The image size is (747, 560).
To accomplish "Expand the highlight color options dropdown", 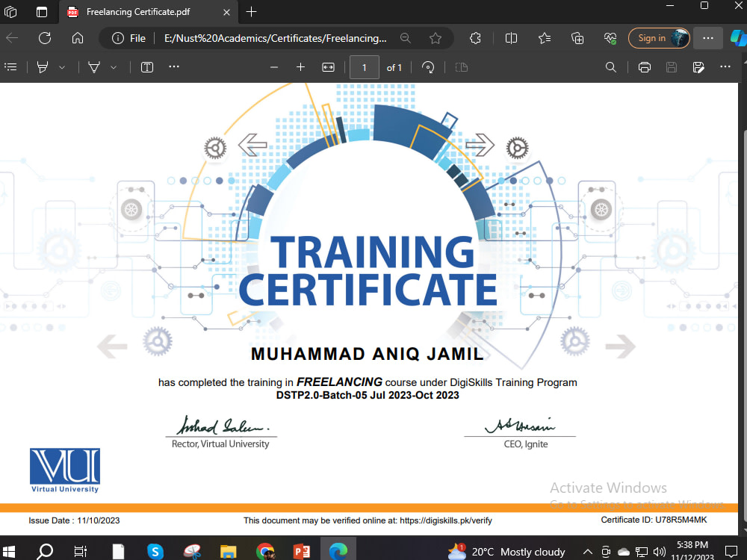I will (62, 68).
